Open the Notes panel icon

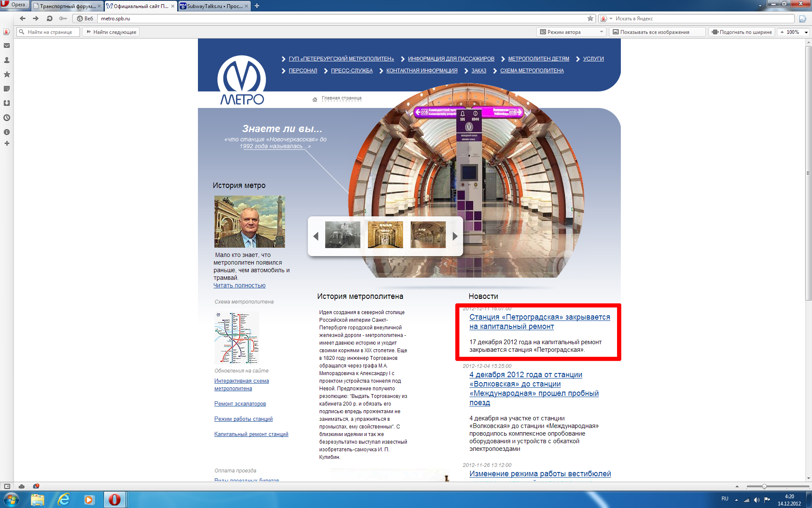(7, 89)
